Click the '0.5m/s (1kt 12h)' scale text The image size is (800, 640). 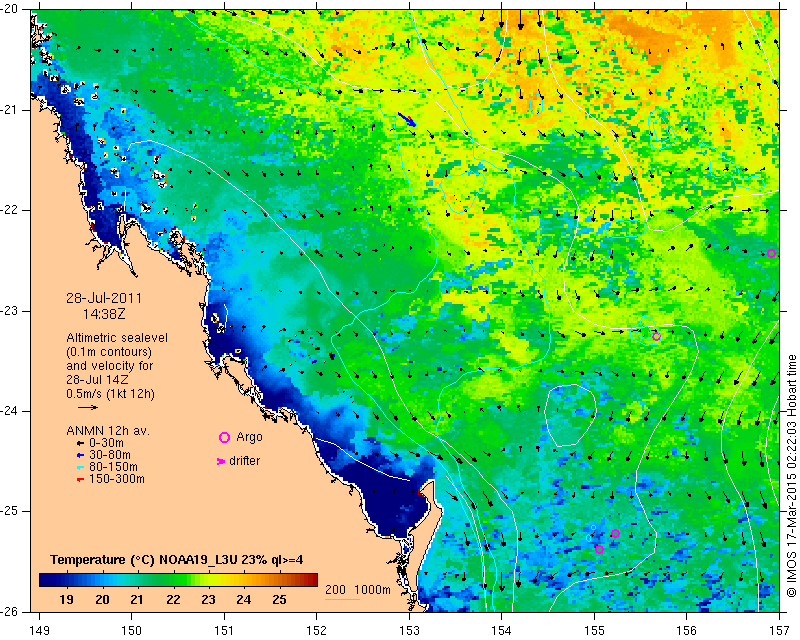pyautogui.click(x=110, y=394)
